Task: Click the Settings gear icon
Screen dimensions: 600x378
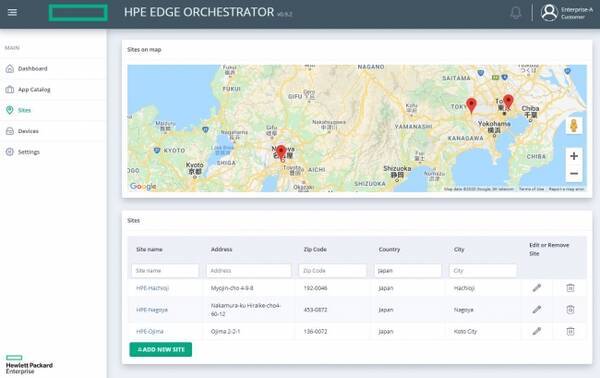Action: (10, 152)
